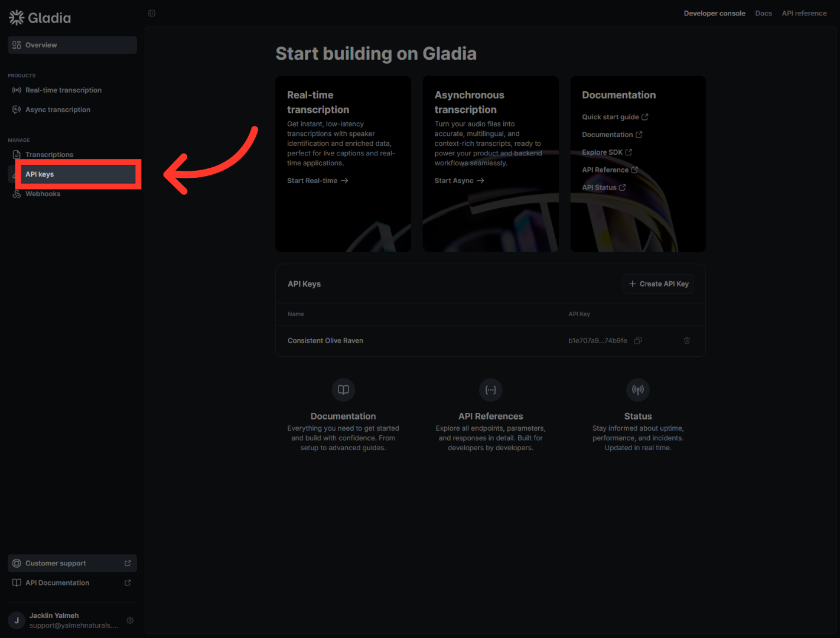The width and height of the screenshot is (840, 638).
Task: Click the Name column header
Action: (296, 314)
